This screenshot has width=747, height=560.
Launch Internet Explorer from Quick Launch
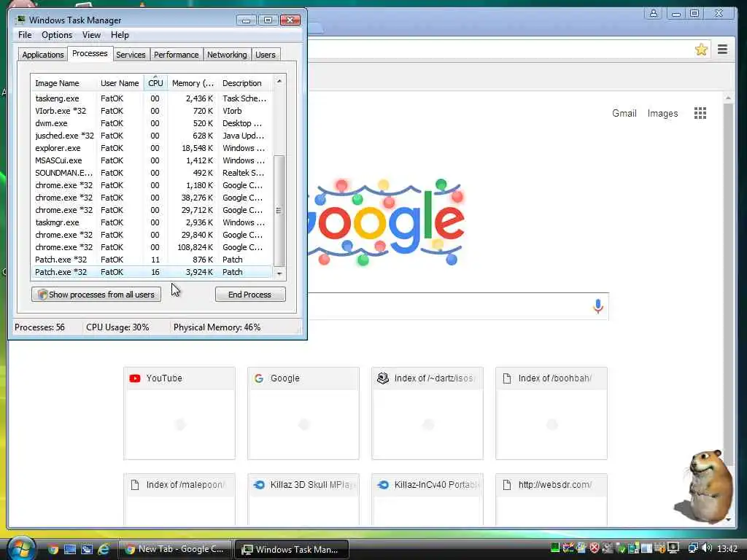[x=104, y=549]
